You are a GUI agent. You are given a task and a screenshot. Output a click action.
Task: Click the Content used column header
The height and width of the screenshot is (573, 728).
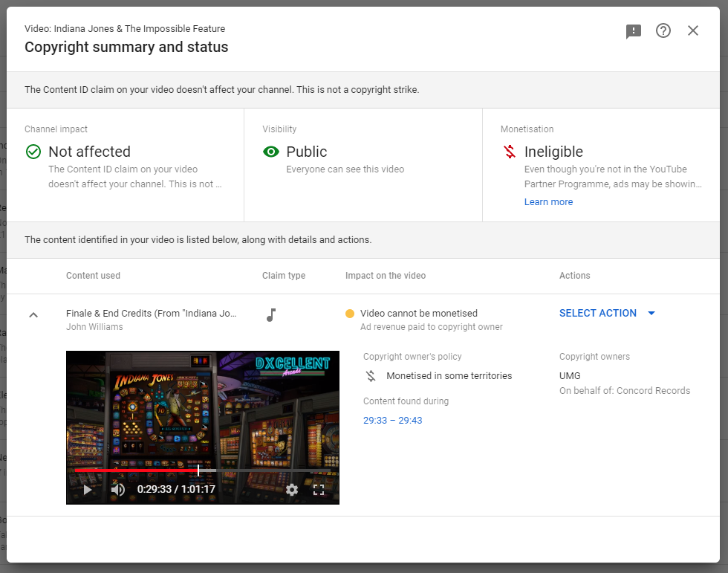93,276
